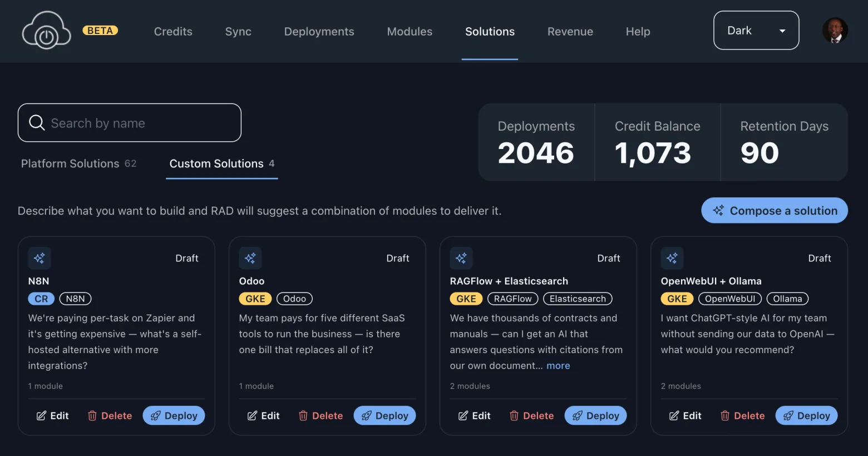Click the CR badge on N8N card
The image size is (868, 456).
point(41,299)
